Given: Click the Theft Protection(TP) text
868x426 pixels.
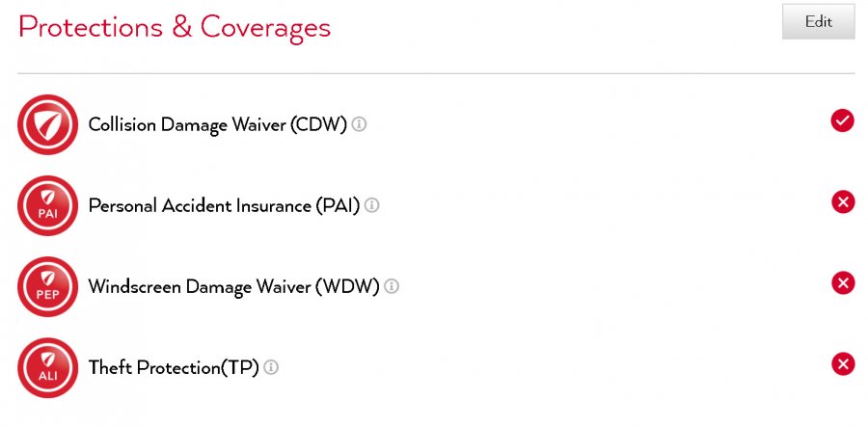Looking at the screenshot, I should [174, 367].
